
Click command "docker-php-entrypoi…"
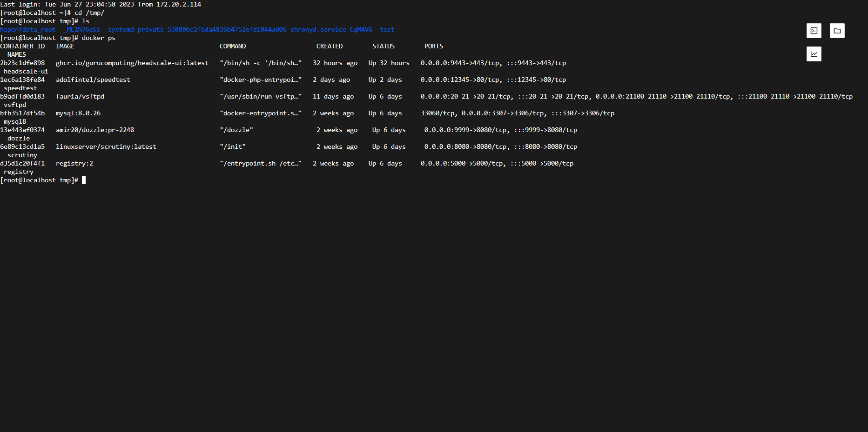[x=261, y=80]
